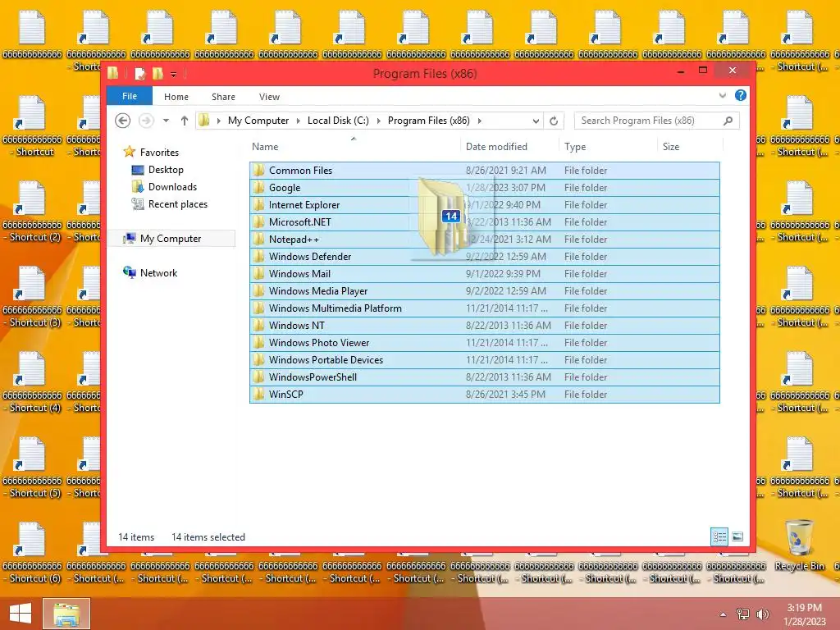840x630 pixels.
Task: Switch to the Home ribbon tab
Action: click(176, 97)
